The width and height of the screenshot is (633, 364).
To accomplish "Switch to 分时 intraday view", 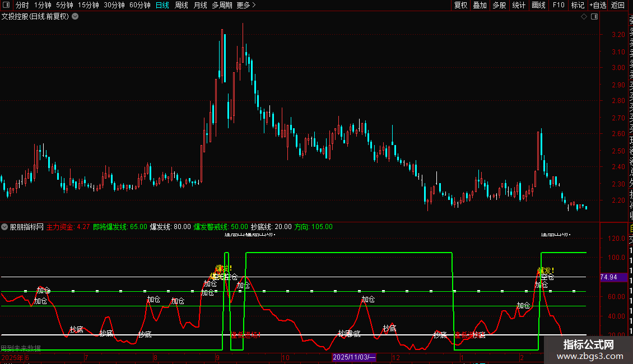I will click(22, 5).
